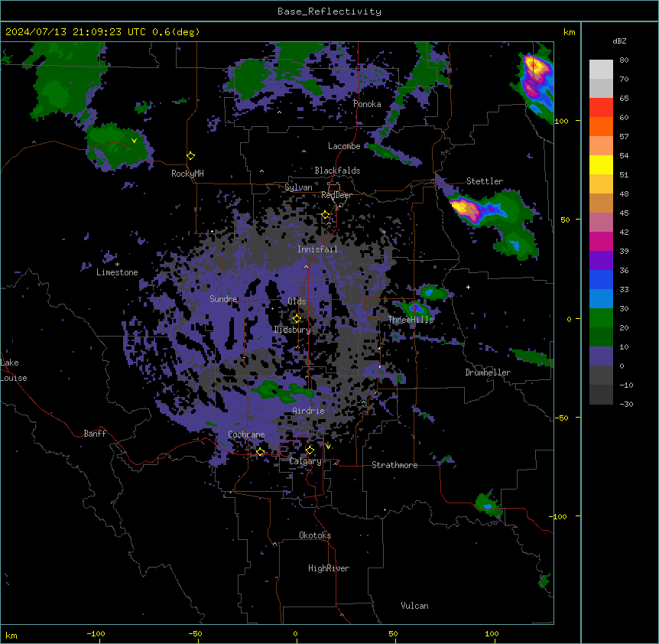Click the Didsbury town label
This screenshot has width=659, height=644.
293,330
